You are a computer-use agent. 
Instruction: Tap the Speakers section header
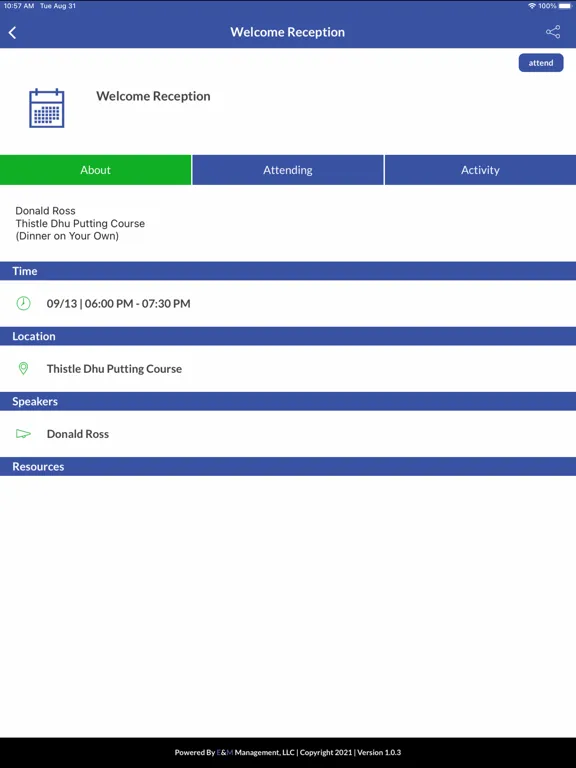[288, 401]
